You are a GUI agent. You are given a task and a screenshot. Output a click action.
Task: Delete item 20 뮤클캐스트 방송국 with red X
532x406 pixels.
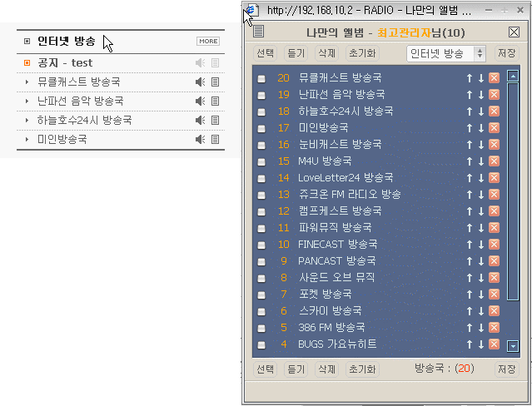494,77
